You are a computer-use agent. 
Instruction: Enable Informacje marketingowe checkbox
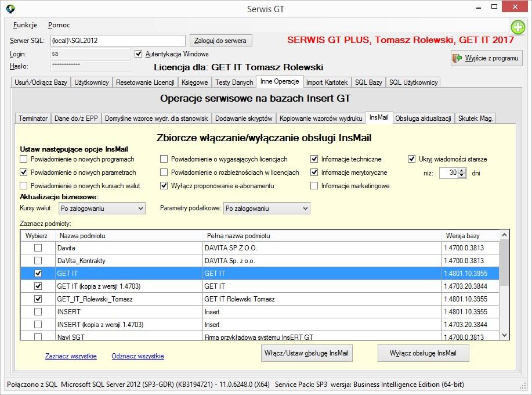pos(314,185)
